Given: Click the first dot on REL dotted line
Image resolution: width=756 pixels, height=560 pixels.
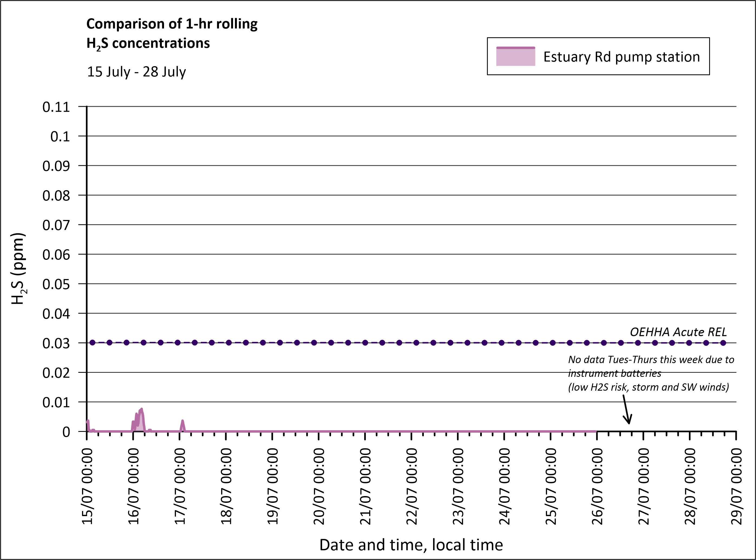Looking at the screenshot, I should click(93, 343).
